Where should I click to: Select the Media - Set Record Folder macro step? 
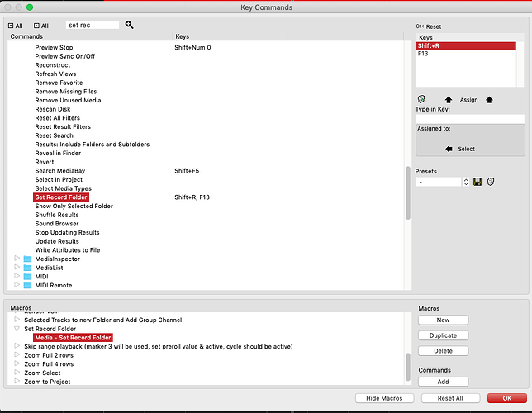(73, 338)
